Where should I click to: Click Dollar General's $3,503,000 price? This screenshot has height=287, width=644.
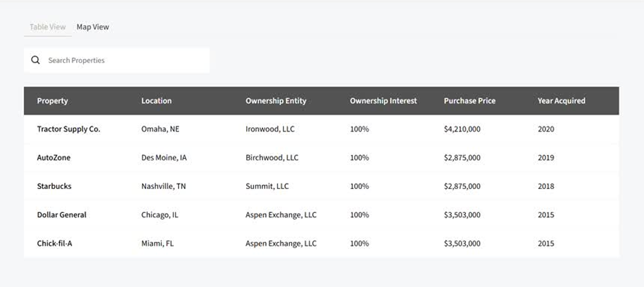click(462, 215)
